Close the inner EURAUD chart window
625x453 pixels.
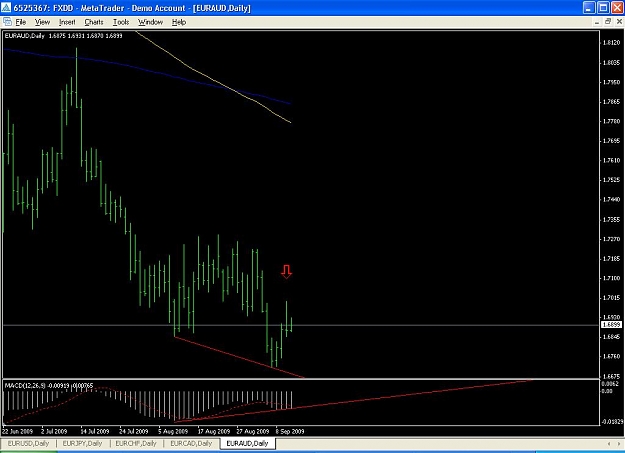[619, 22]
